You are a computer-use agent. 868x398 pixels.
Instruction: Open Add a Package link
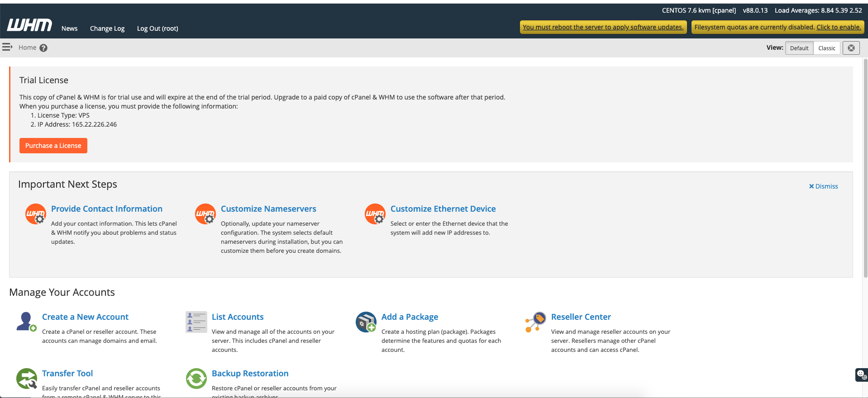click(410, 317)
